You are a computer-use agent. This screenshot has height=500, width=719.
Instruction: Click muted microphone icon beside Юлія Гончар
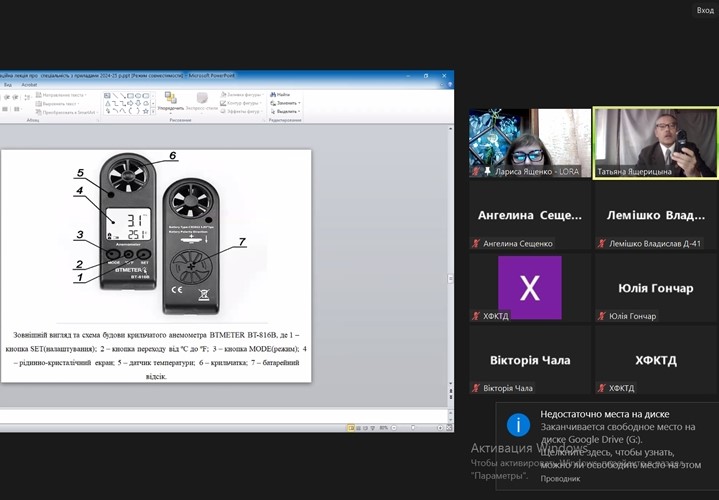point(602,316)
